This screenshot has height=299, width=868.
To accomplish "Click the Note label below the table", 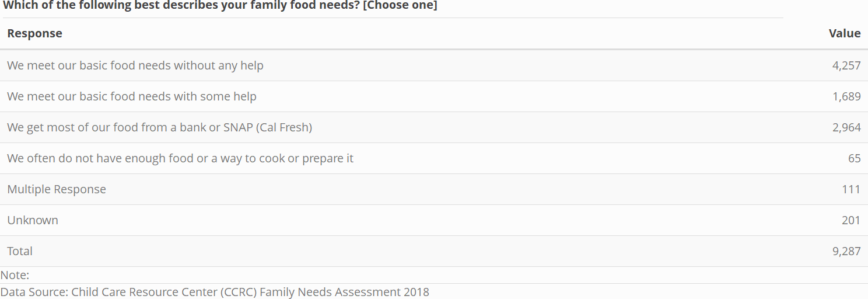I will click(x=15, y=275).
